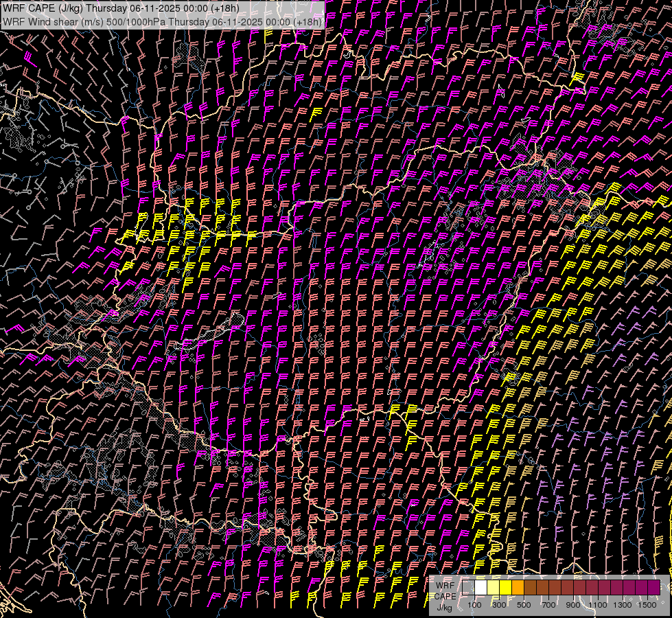Screen dimensions: 672x618
Task: Pick the pale yellow legend swatch
Action: (x=493, y=587)
